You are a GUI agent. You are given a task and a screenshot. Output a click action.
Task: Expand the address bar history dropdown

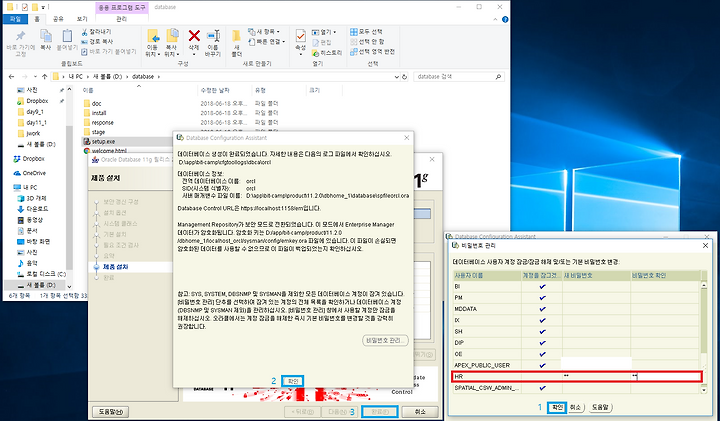(397, 77)
